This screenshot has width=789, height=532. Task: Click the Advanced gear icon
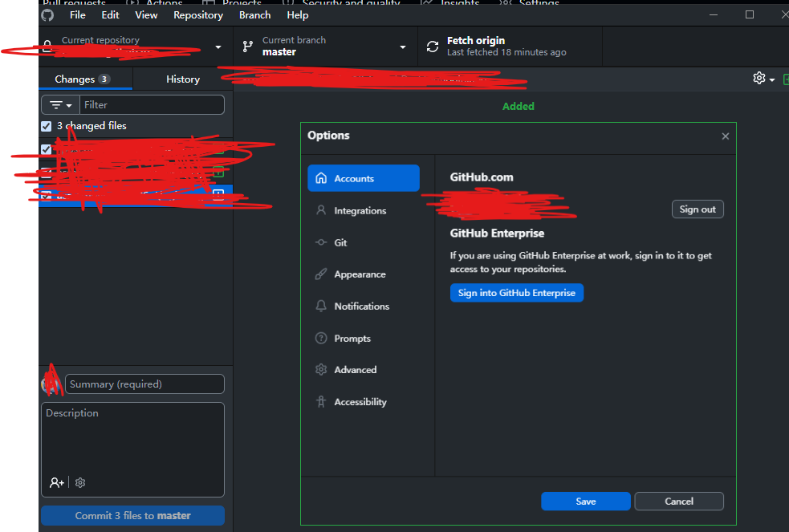(x=321, y=370)
